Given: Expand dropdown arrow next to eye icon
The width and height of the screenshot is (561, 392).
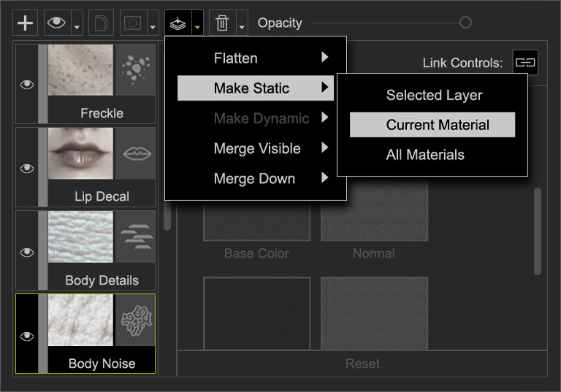Looking at the screenshot, I should [x=77, y=28].
